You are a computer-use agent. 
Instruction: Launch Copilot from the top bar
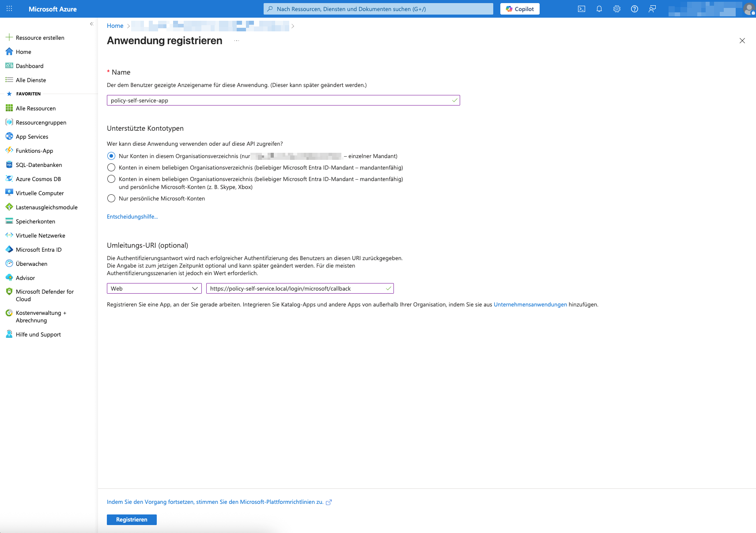tap(519, 8)
